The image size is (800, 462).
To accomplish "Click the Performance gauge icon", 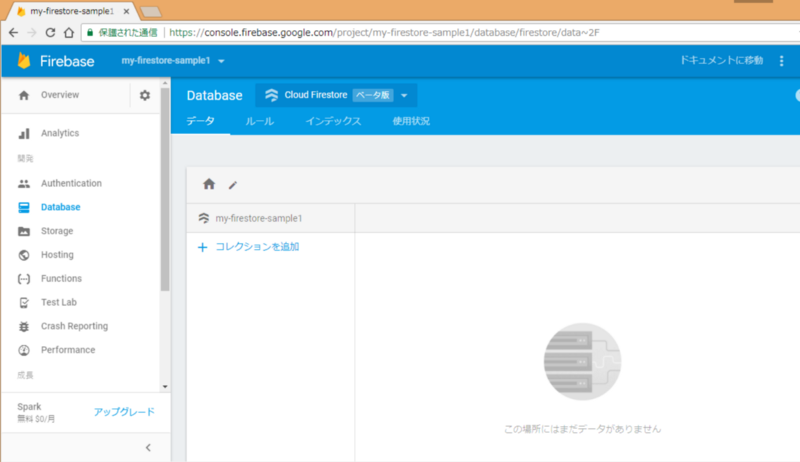I will (x=24, y=350).
